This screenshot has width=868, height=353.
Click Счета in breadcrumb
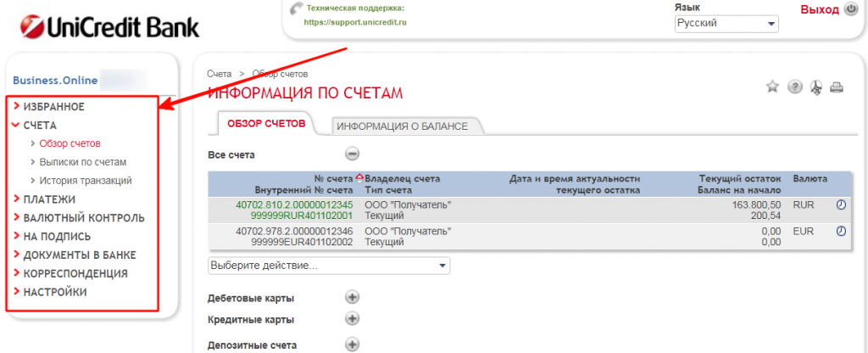point(220,74)
